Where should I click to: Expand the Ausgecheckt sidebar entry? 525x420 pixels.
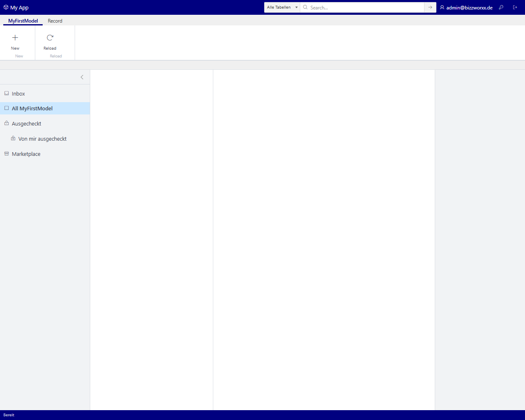(x=26, y=124)
